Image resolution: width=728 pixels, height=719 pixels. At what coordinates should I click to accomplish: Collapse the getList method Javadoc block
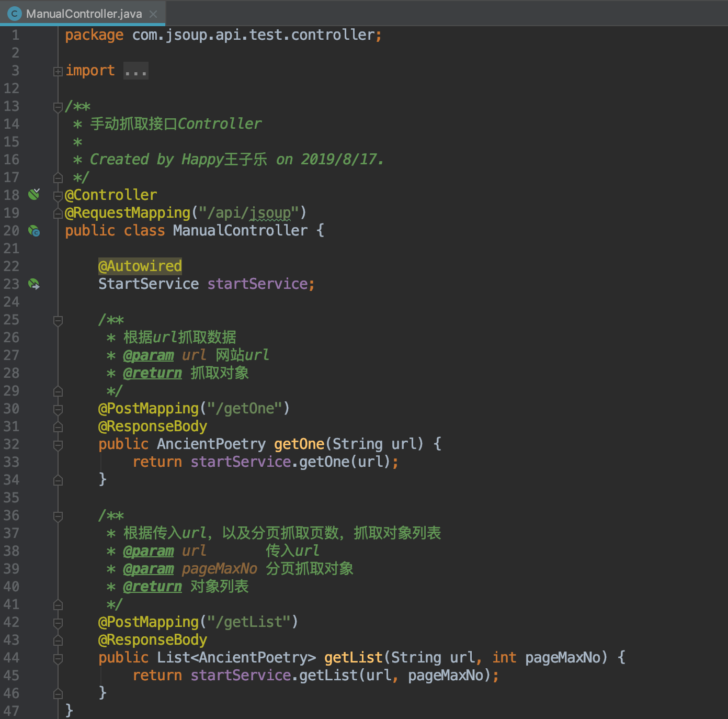click(58, 515)
